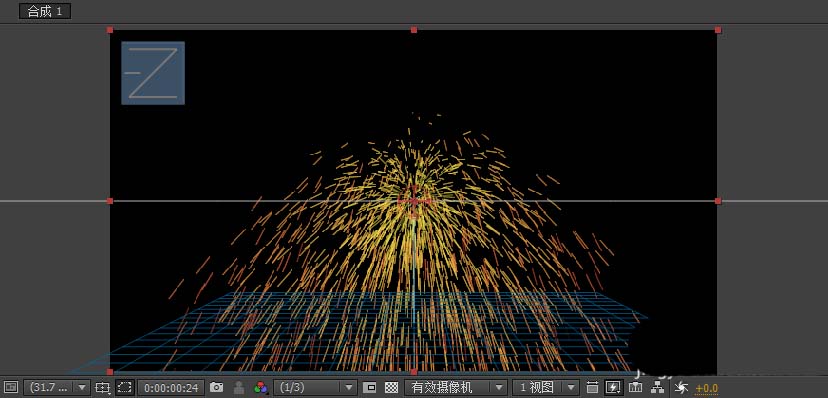Toggle fast previews lightning icon
The width and height of the screenshot is (828, 398).
[x=614, y=387]
